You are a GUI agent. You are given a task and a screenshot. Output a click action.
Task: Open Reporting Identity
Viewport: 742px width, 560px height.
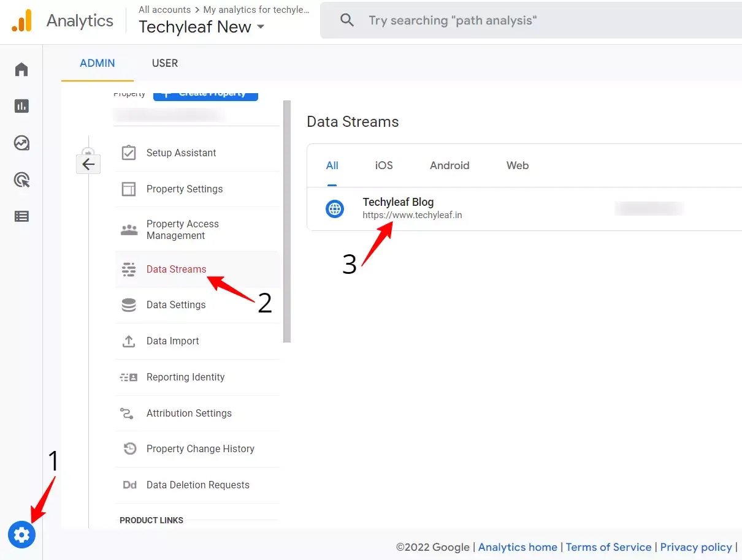point(197,377)
